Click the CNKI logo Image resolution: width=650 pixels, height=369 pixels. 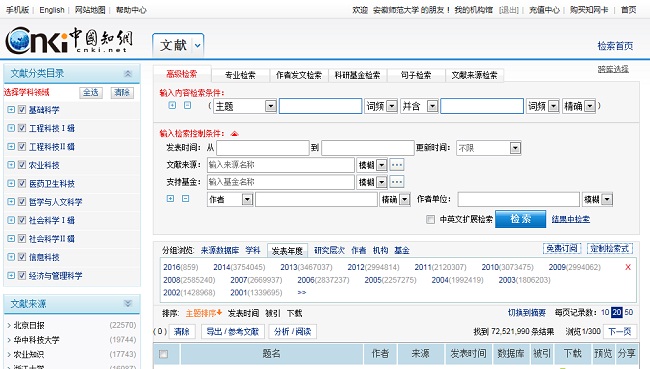(x=70, y=40)
